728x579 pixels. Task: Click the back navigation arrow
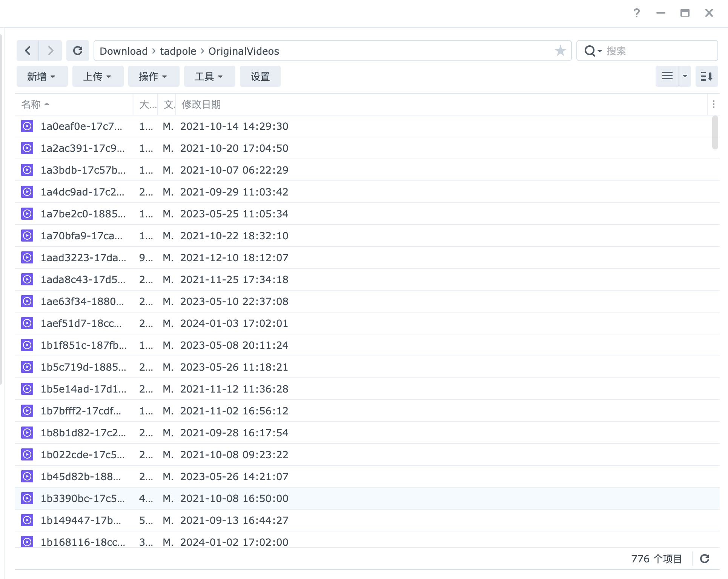point(28,51)
